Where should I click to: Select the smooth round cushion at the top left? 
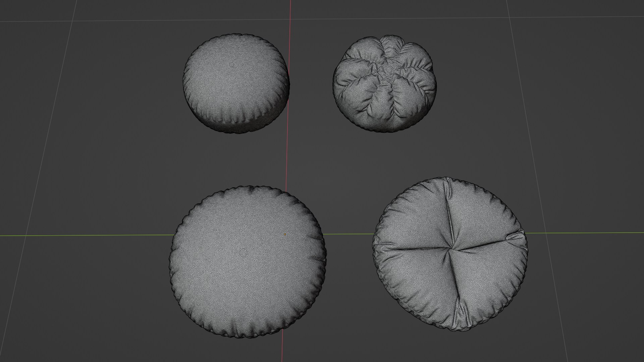coord(236,83)
